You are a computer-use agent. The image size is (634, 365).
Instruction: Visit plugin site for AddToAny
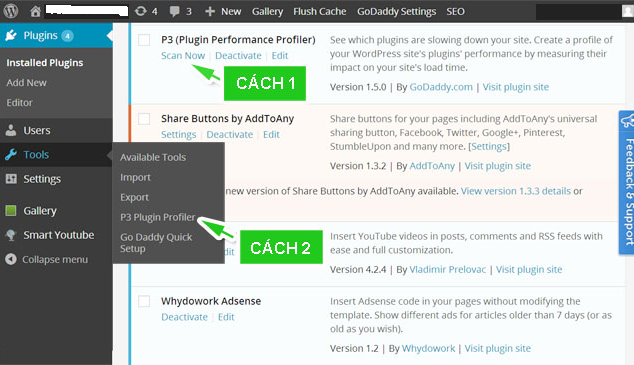498,166
